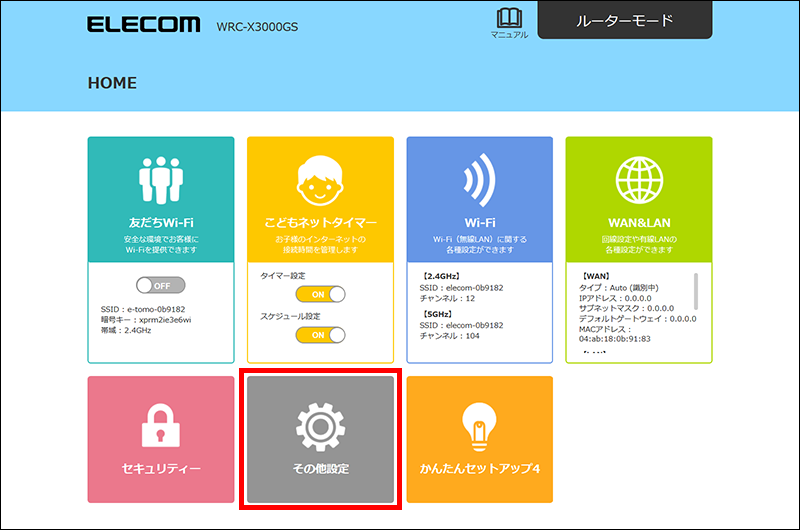Click the お子様のインターネット description text
Screen dimensions: 800x530
click(x=320, y=244)
